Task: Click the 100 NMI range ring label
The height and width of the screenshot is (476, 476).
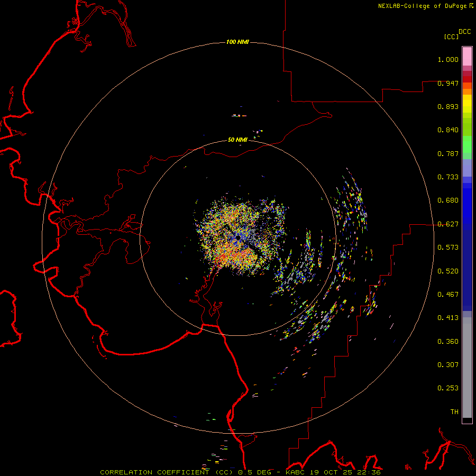Action: point(237,42)
